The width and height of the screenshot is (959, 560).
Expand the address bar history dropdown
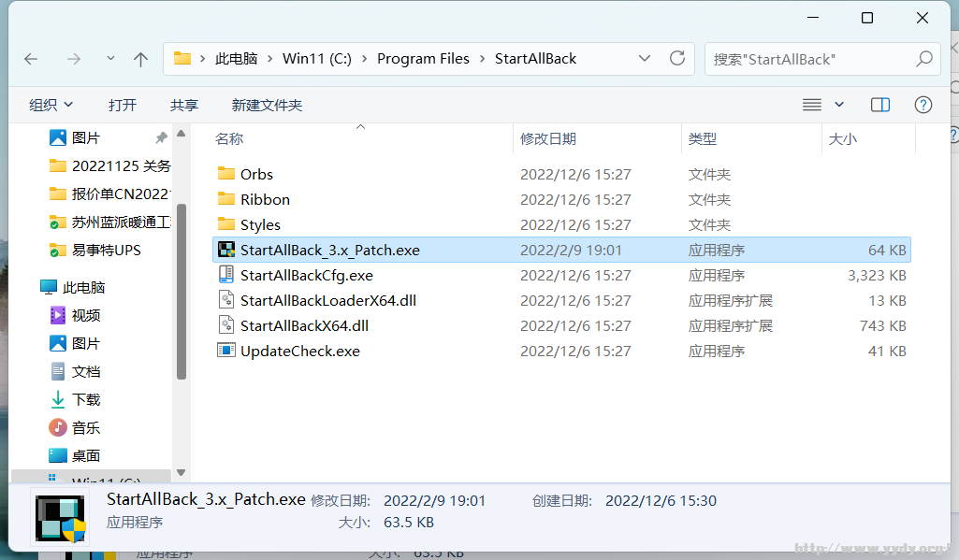(x=644, y=59)
